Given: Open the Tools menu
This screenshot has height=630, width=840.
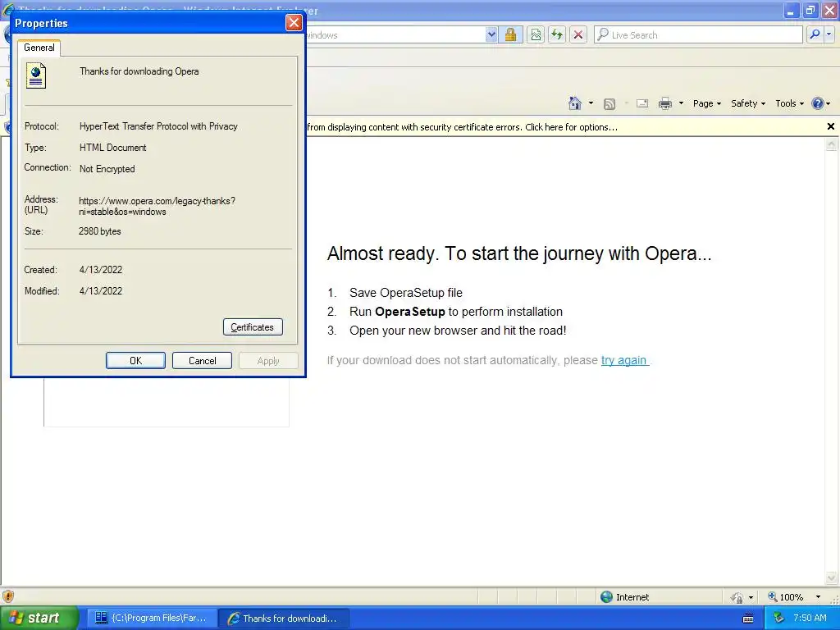Looking at the screenshot, I should click(789, 103).
